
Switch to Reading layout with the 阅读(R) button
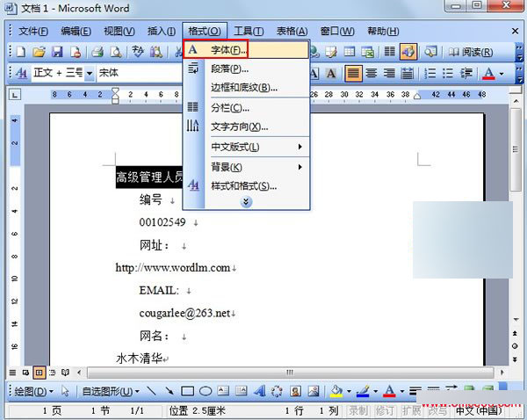click(471, 52)
